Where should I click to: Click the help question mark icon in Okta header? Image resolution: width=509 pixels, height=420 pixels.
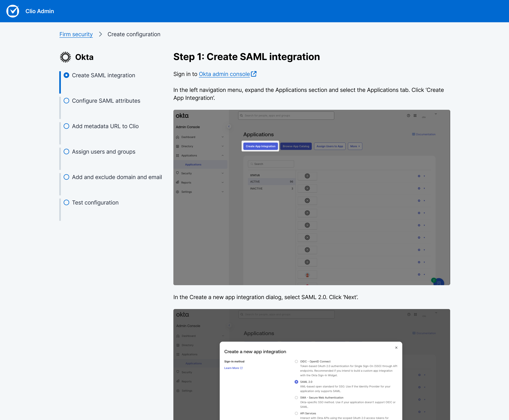[408, 116]
